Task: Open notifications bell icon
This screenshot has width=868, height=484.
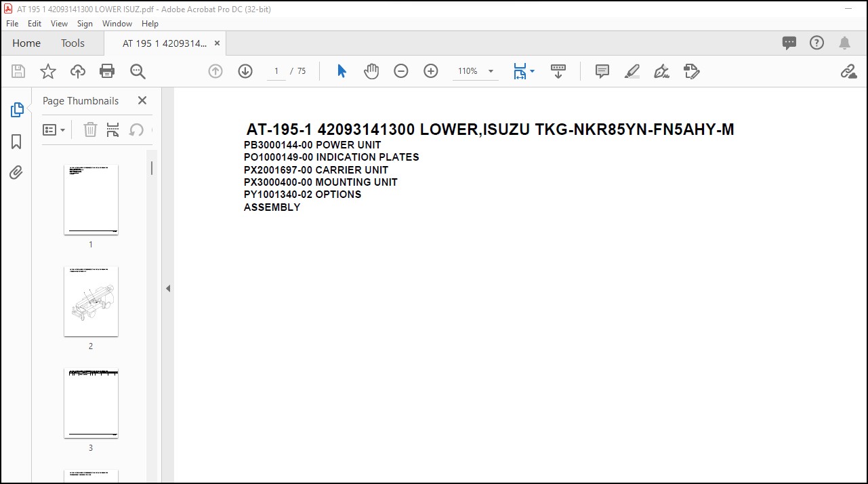Action: [844, 43]
